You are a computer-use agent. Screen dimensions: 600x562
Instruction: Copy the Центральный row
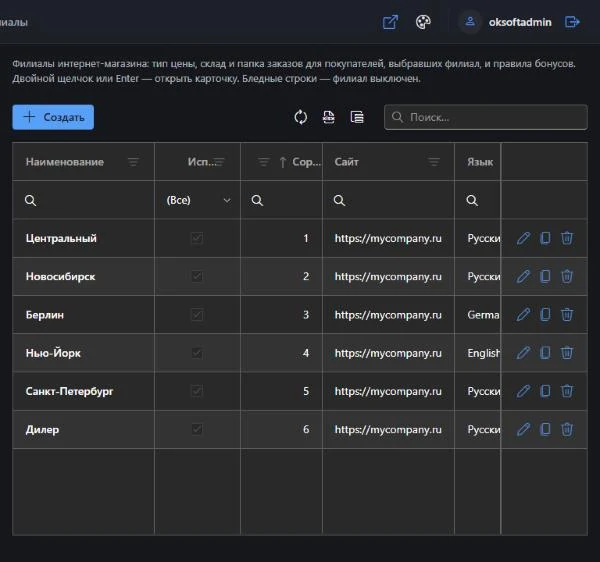(x=545, y=238)
